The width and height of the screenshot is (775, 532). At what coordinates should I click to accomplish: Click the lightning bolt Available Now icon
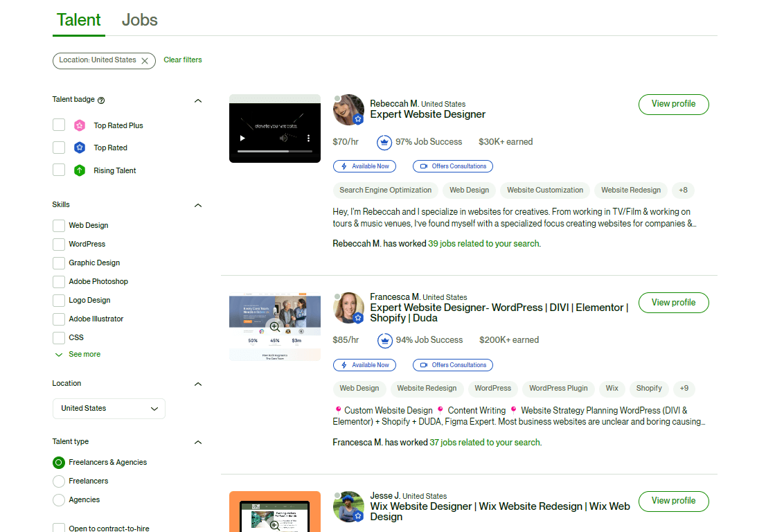click(x=344, y=166)
